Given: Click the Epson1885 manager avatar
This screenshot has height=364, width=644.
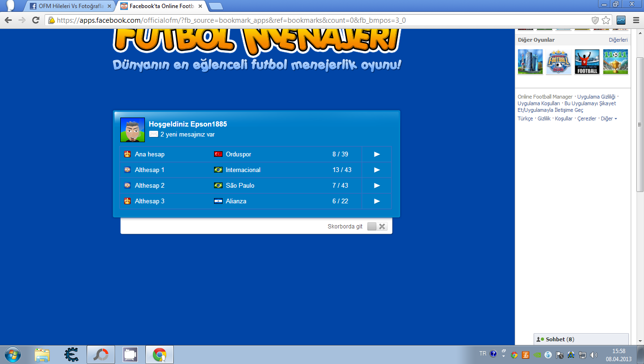Looking at the screenshot, I should (x=133, y=130).
